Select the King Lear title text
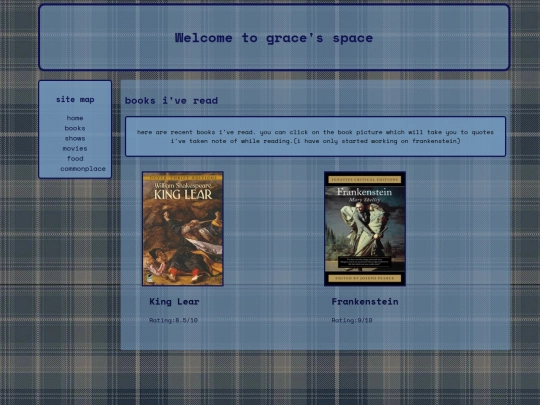The width and height of the screenshot is (540, 405). (174, 302)
